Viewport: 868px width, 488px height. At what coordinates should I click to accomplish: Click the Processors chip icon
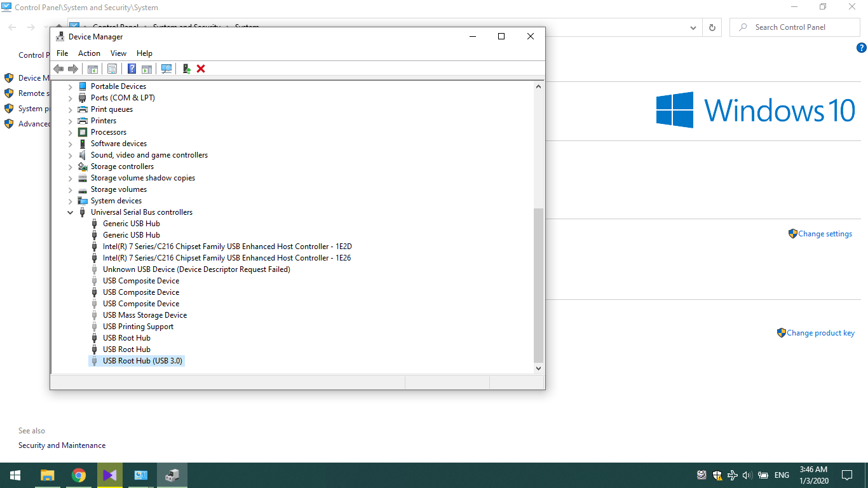coord(82,132)
